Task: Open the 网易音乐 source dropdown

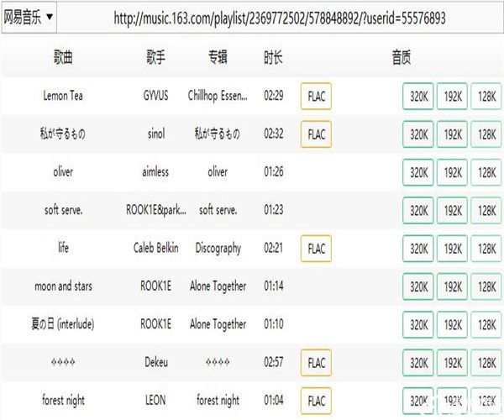Action: pos(29,16)
